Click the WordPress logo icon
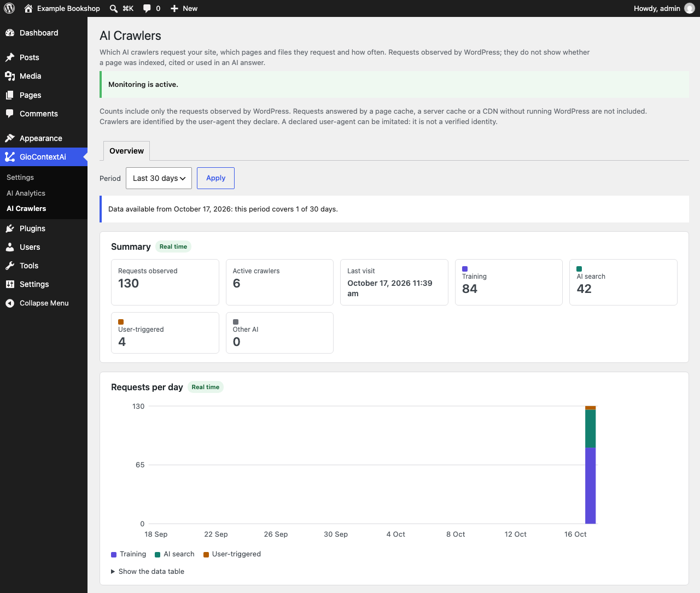The width and height of the screenshot is (700, 593). coord(9,8)
